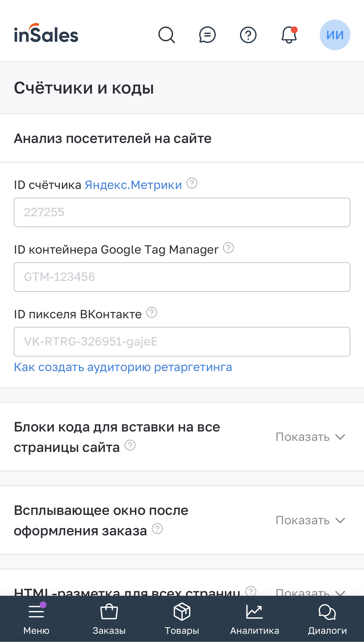The height and width of the screenshot is (642, 364).
Task: Go to the Аналитика tab
Action: (255, 618)
